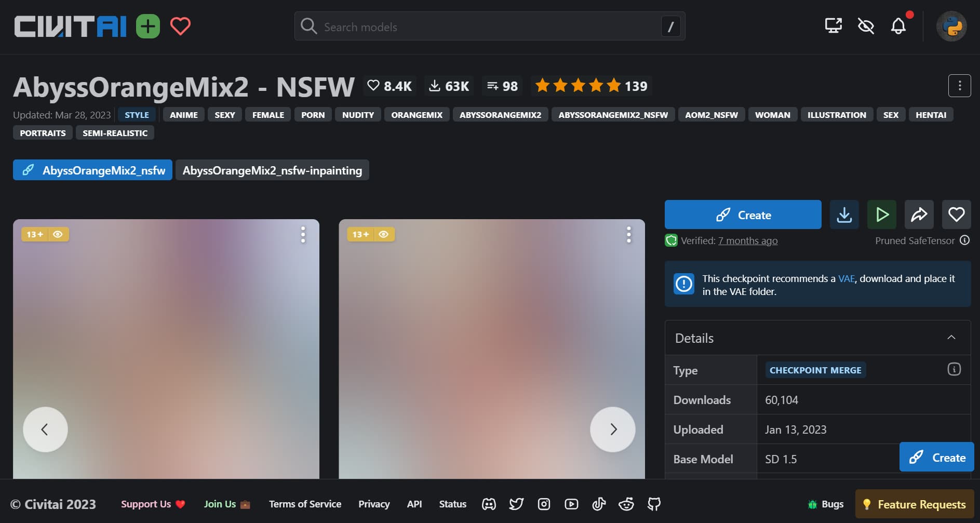Screen dimensions: 980x523
Task: Click the 63K downloads counter
Action: (x=449, y=86)
